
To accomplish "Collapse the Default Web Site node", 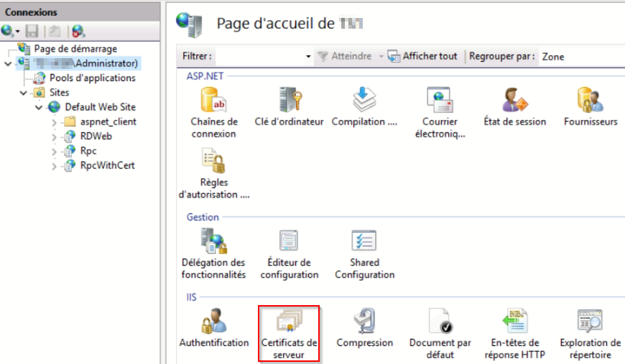I will [40, 107].
